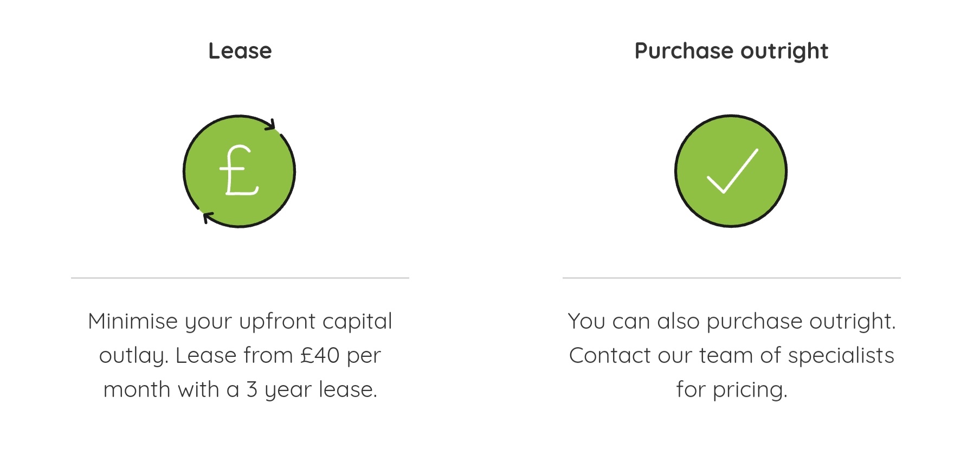The height and width of the screenshot is (461, 980).
Task: Click the white checkmark in the Purchase icon
Action: (x=732, y=171)
